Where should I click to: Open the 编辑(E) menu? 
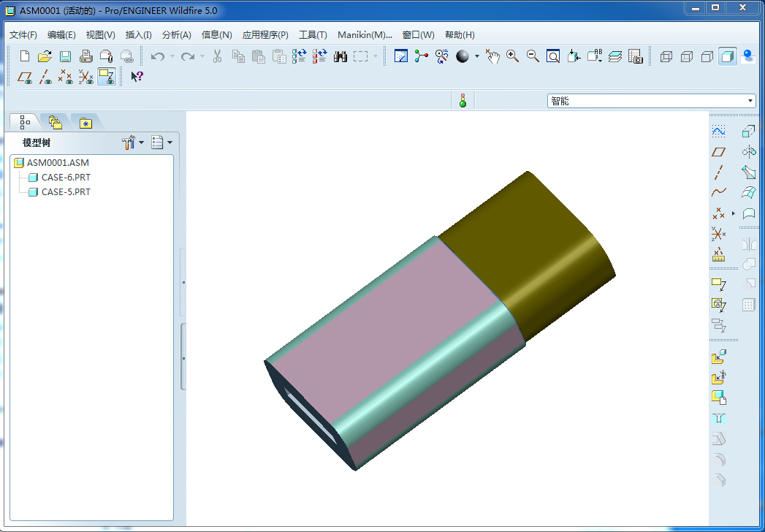coord(61,34)
